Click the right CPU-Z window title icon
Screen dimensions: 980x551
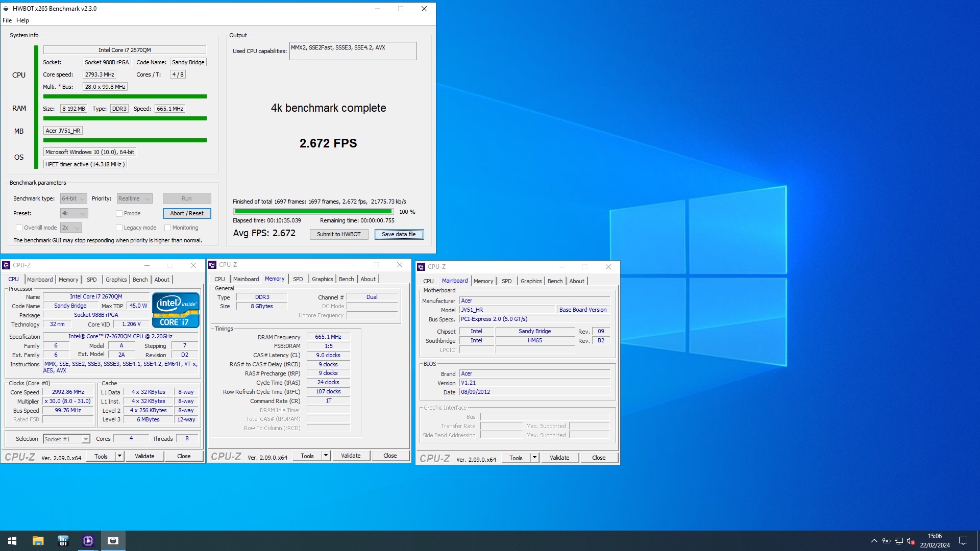[x=421, y=267]
